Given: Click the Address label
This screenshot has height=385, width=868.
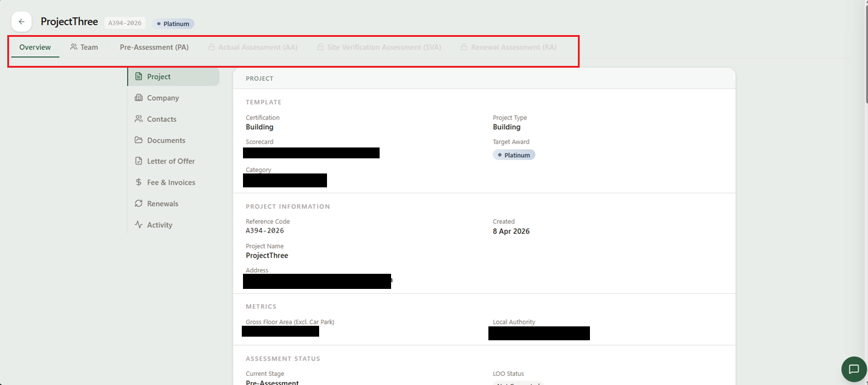Looking at the screenshot, I should point(257,270).
